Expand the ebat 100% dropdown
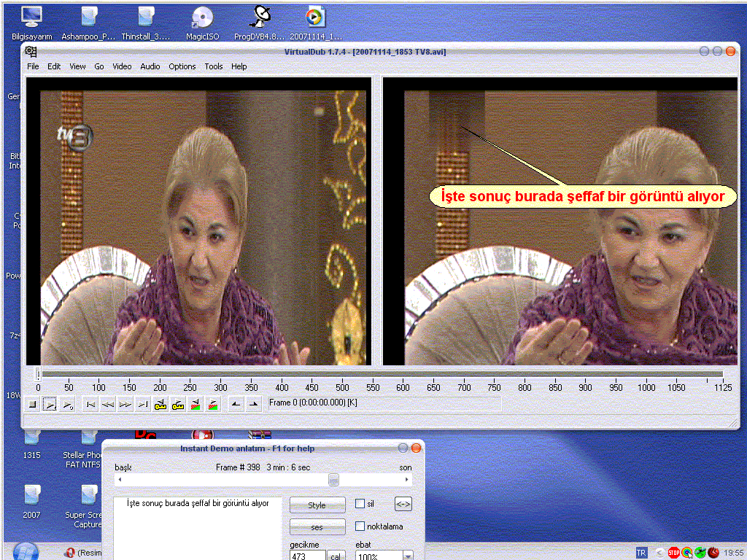This screenshot has height=560, width=747. click(x=408, y=556)
